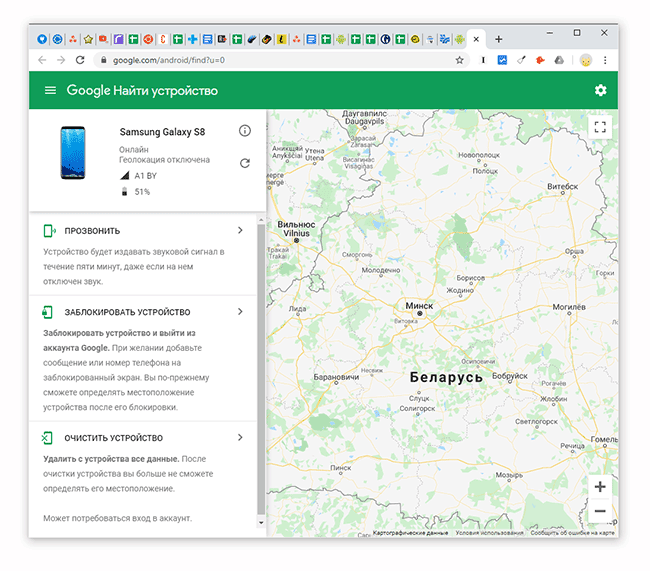Viewport: 650px width, 571px height.
Task: Switch to the purple-icon browser tab
Action: tap(118, 39)
